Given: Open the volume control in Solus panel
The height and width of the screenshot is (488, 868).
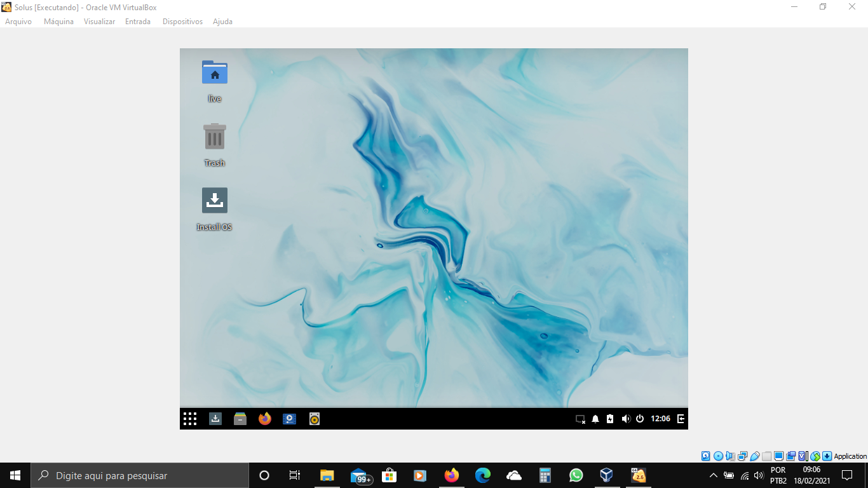Looking at the screenshot, I should [x=625, y=419].
